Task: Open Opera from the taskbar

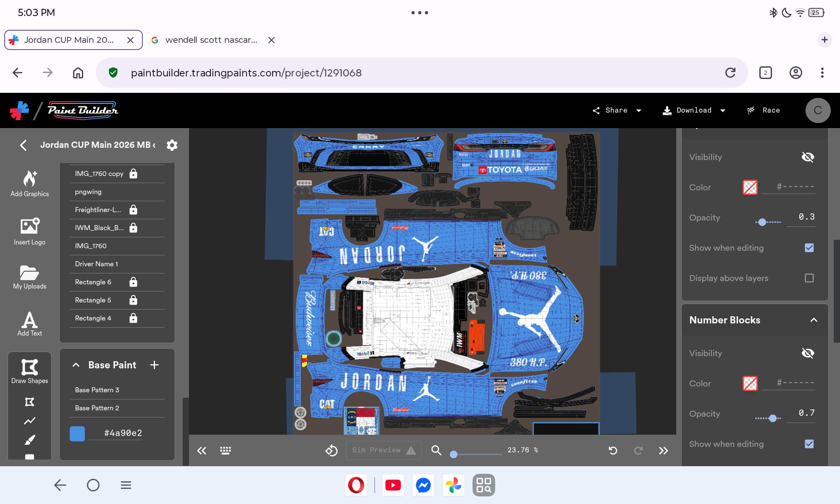Action: 356,485
